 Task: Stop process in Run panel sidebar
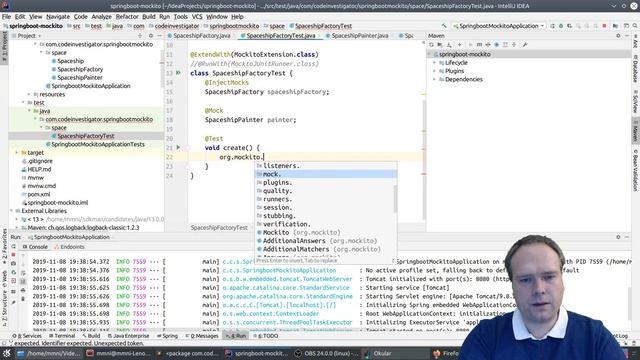13,255
